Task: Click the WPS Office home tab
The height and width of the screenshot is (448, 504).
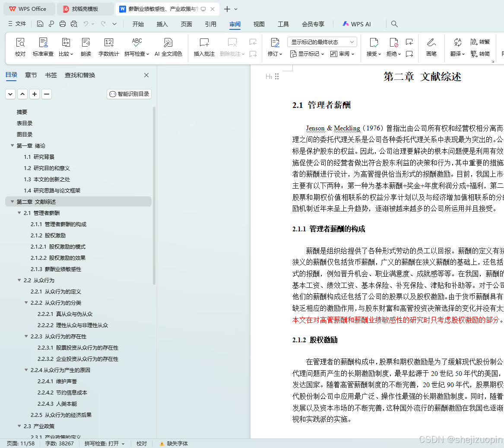Action: click(29, 9)
